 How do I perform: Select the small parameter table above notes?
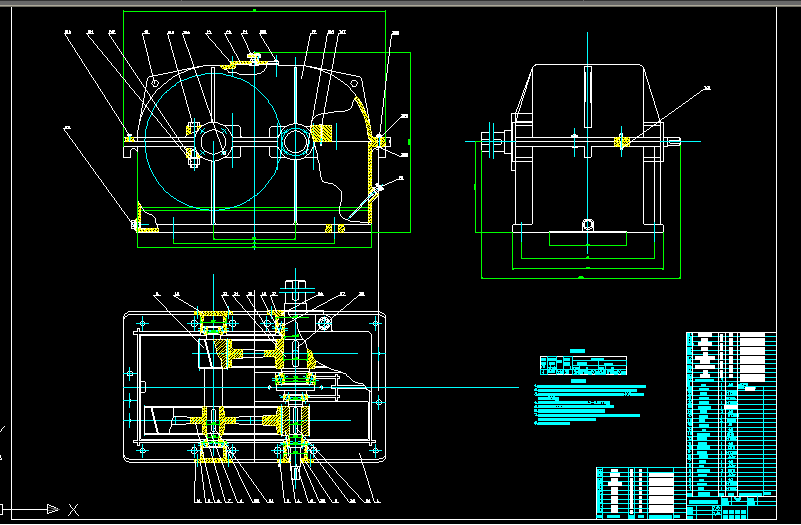point(583,364)
